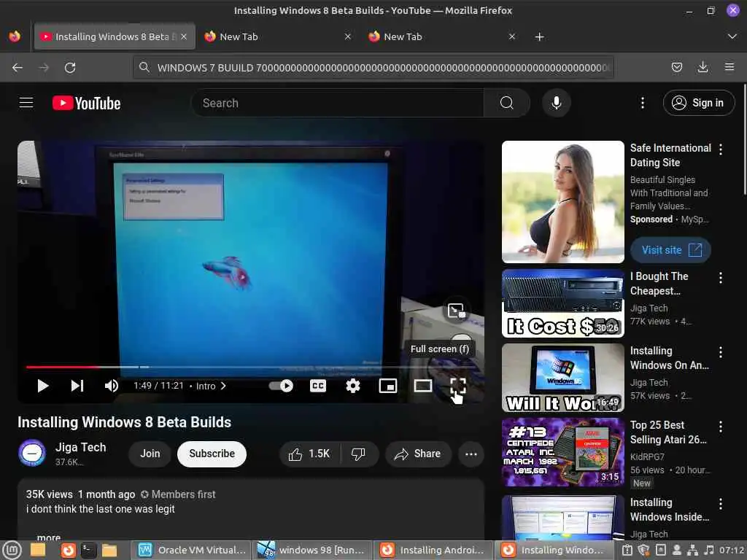Open a new Firefox tab
This screenshot has height=560, width=747.
click(539, 36)
